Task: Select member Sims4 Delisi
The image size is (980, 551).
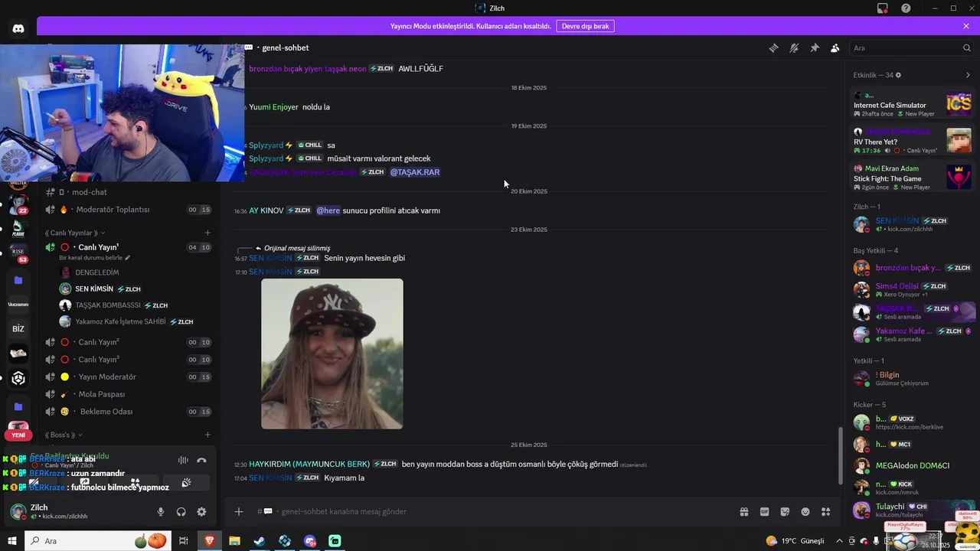Action: pyautogui.click(x=913, y=289)
